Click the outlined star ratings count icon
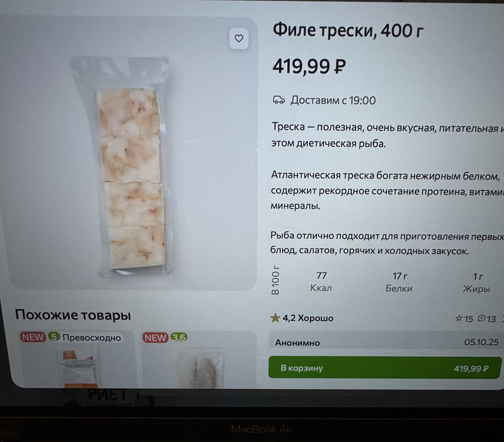Viewport: 504px width, 442px height. [x=459, y=318]
